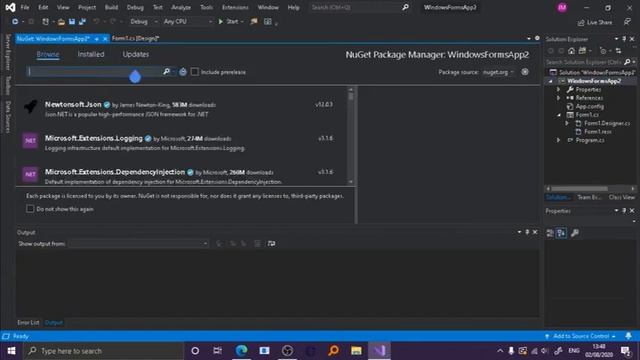Switch to the Installed tab
Screen dimensions: 640x360
click(91, 54)
